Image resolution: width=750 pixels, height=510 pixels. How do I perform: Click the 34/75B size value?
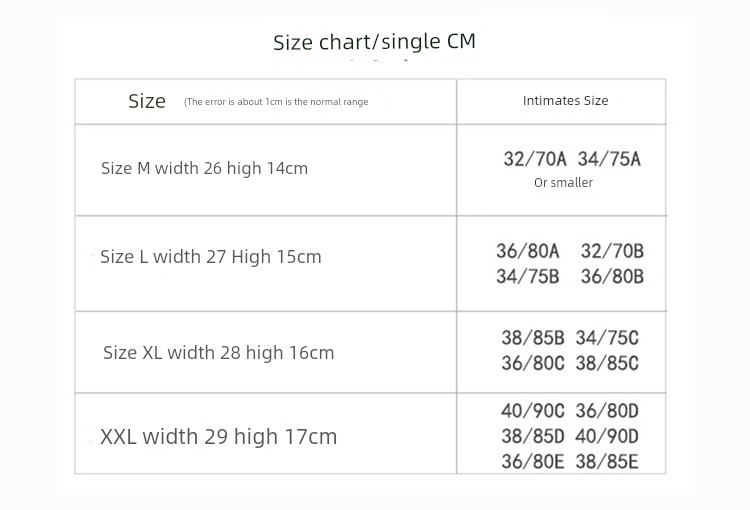pos(528,277)
